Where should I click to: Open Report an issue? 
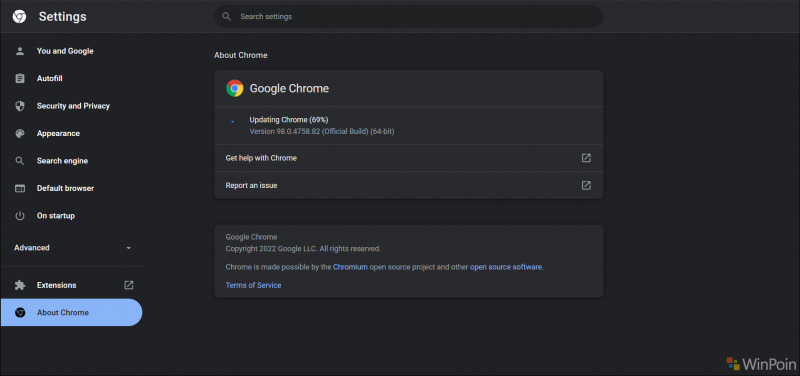click(x=409, y=185)
